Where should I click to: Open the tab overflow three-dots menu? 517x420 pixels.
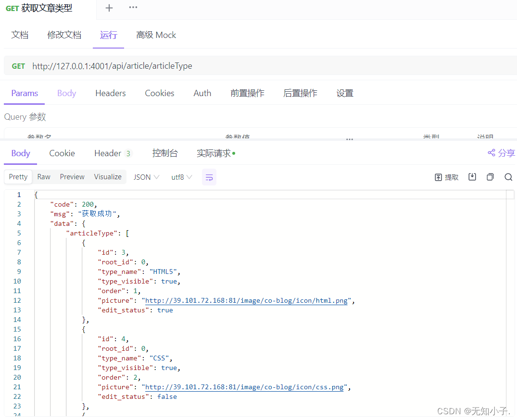tap(133, 7)
